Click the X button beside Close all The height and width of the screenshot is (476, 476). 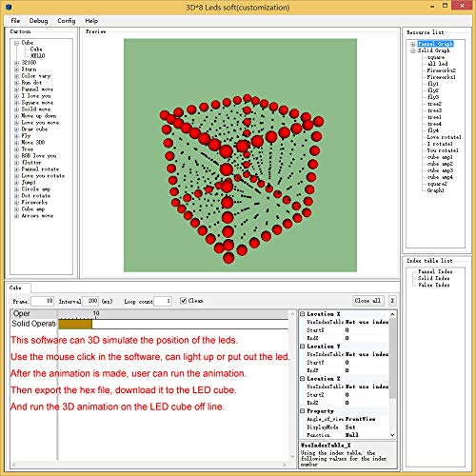pyautogui.click(x=392, y=301)
